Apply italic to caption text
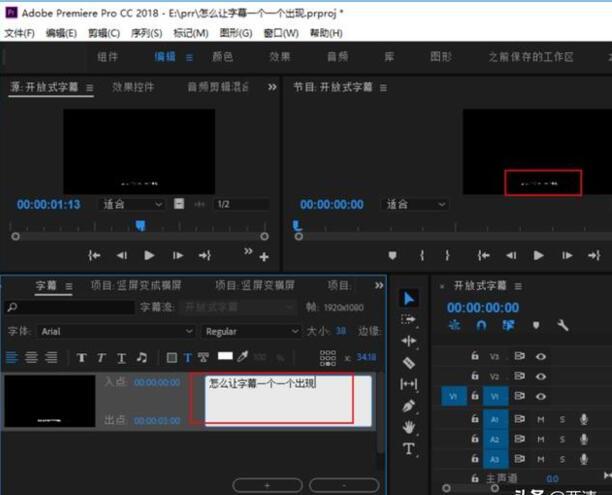 pyautogui.click(x=101, y=358)
